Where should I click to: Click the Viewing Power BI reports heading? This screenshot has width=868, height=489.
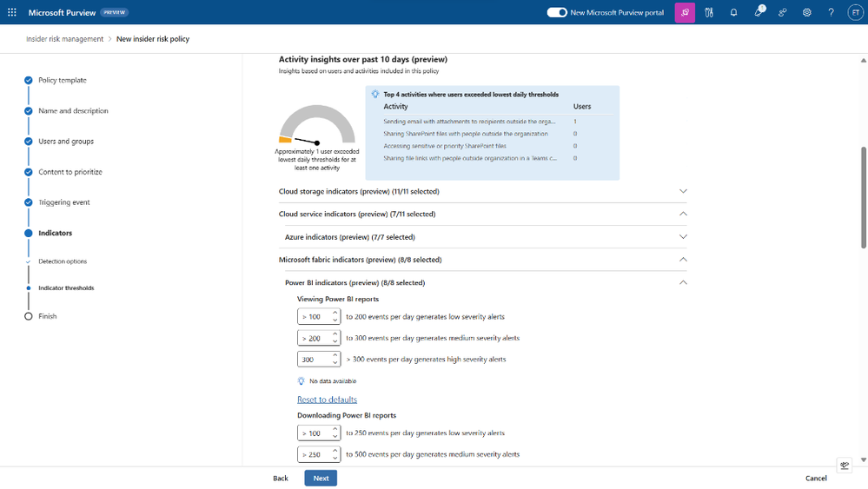pyautogui.click(x=338, y=299)
